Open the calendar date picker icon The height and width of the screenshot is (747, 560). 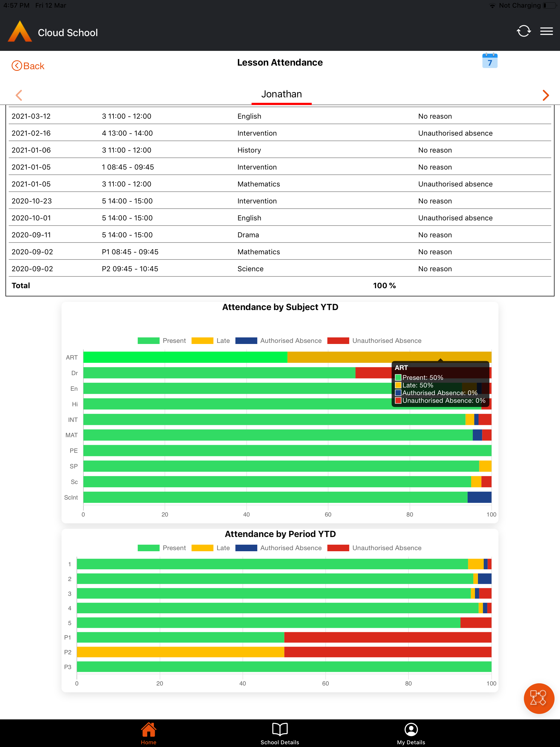click(x=490, y=61)
